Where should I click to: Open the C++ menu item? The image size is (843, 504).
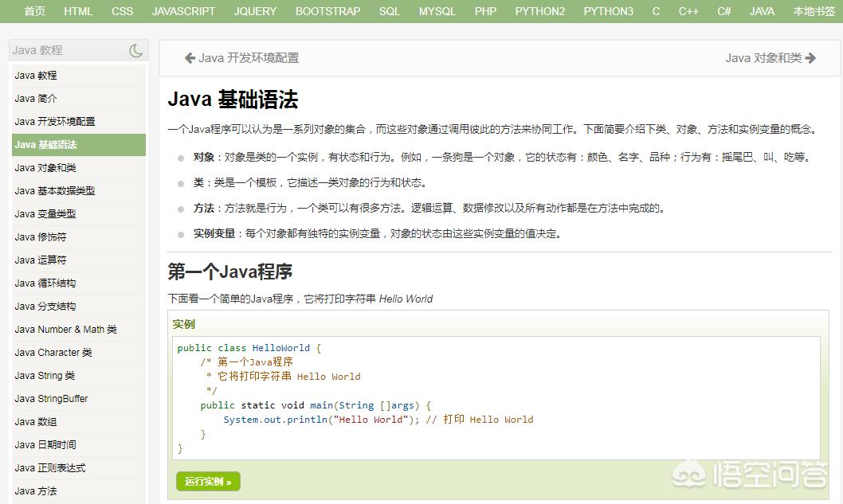pos(688,11)
